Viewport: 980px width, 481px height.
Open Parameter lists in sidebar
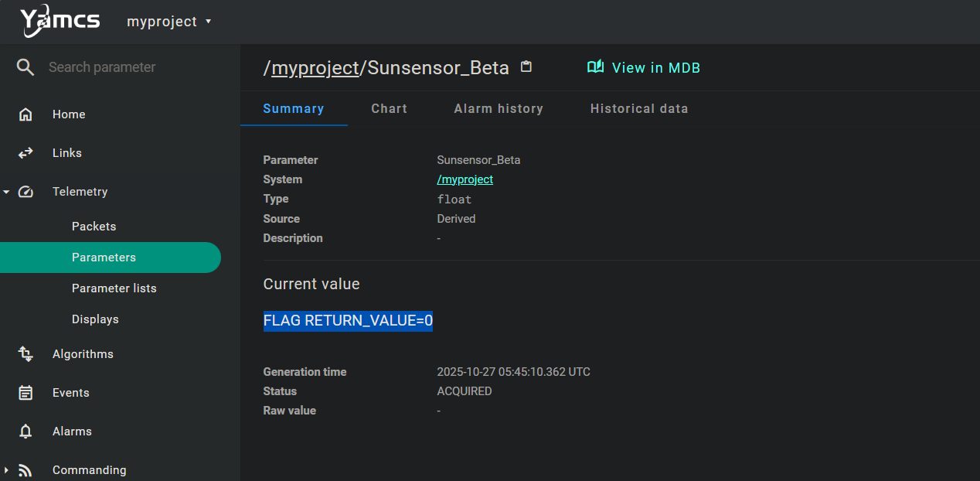pos(114,288)
